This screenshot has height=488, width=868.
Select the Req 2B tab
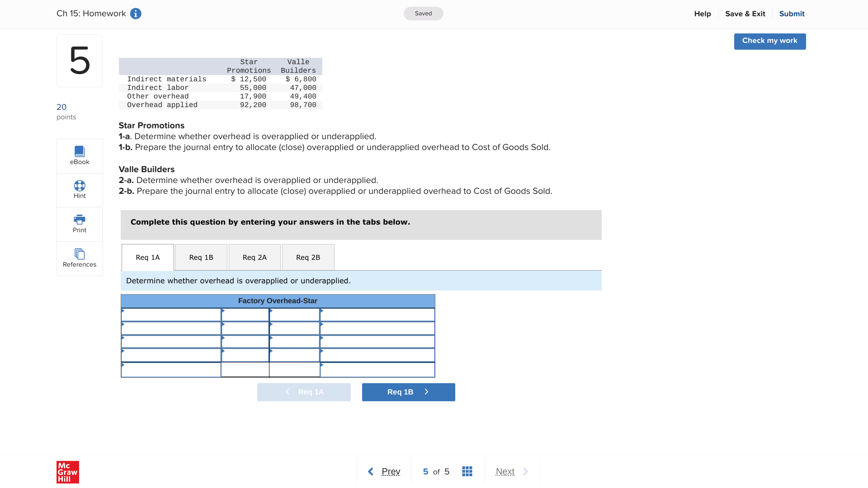(308, 258)
